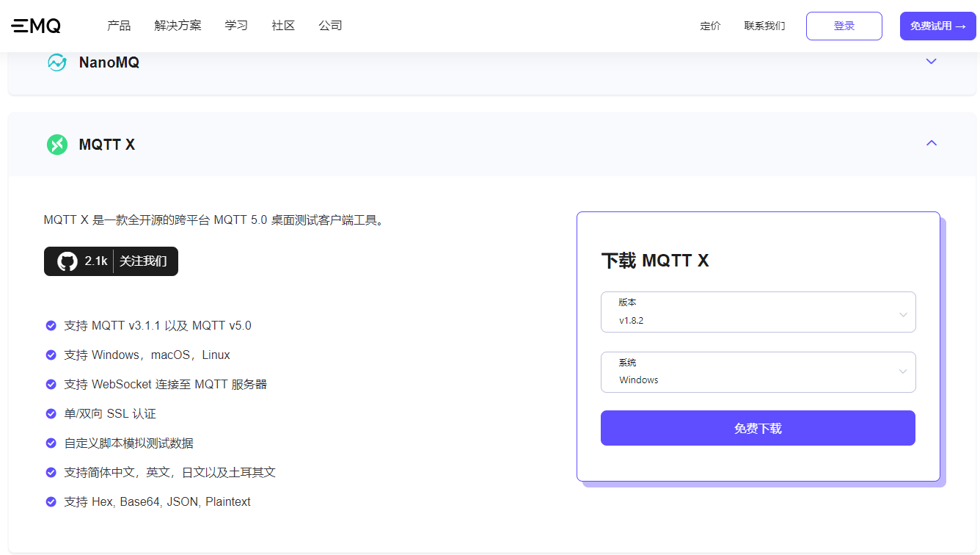980x555 pixels.
Task: Open the 公司 menu
Action: coord(330,26)
